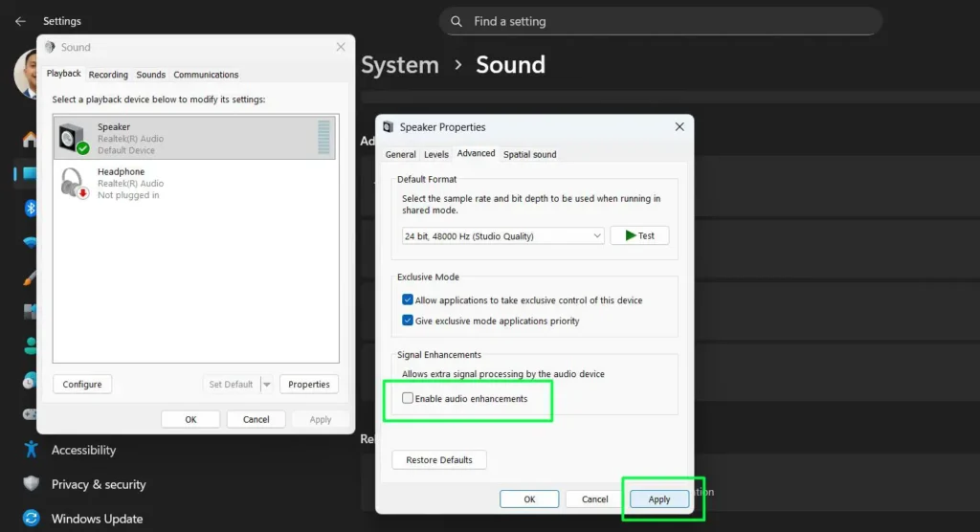The width and height of the screenshot is (980, 532).
Task: Click the Windows Update sync icon
Action: pyautogui.click(x=31, y=519)
